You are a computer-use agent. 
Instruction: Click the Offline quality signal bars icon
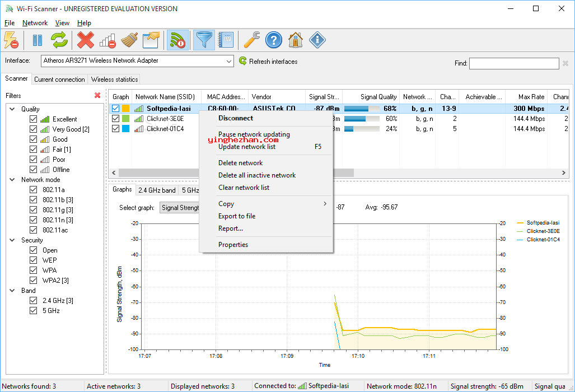[x=45, y=170]
